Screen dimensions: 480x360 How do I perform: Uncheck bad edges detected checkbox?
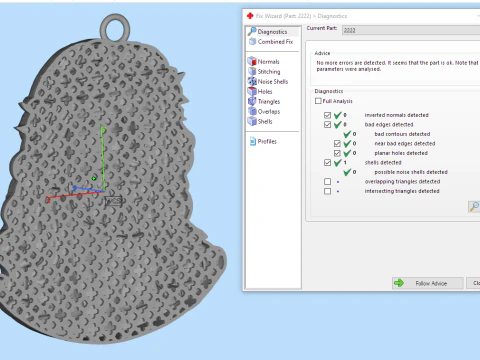pyautogui.click(x=327, y=125)
